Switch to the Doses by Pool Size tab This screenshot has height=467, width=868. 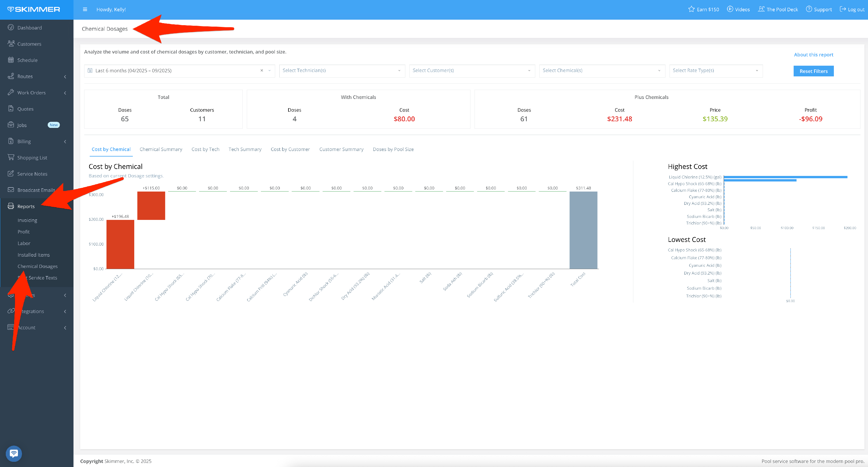[393, 149]
